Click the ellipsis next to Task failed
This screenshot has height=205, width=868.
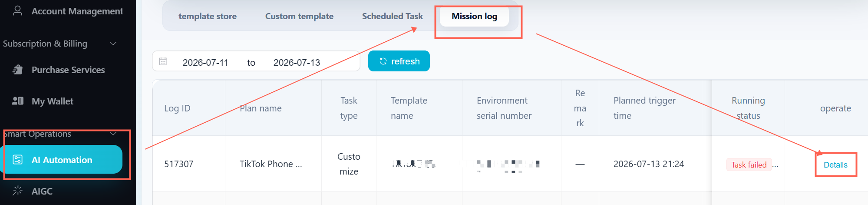[x=776, y=165]
